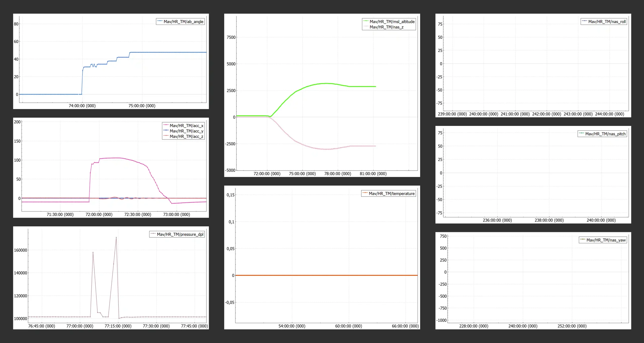Click the pink acc_x legend line marker

tap(166, 125)
